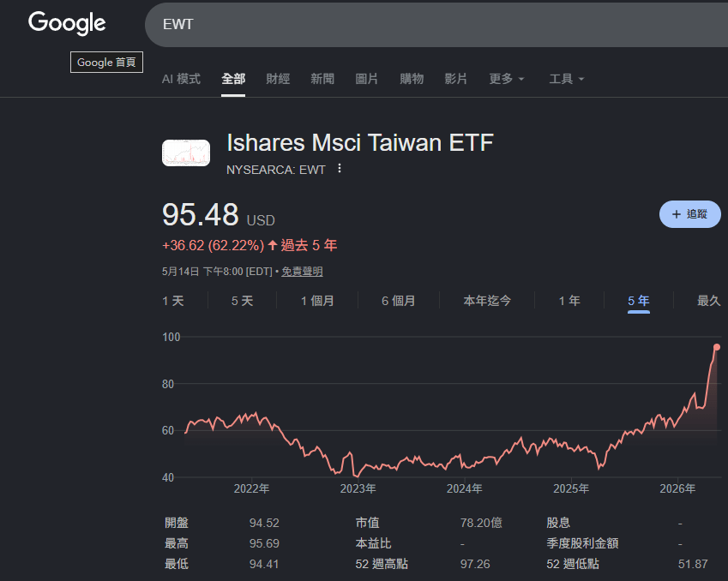Click the 52 週低點 value 51.87
This screenshot has width=728, height=581.
(693, 564)
